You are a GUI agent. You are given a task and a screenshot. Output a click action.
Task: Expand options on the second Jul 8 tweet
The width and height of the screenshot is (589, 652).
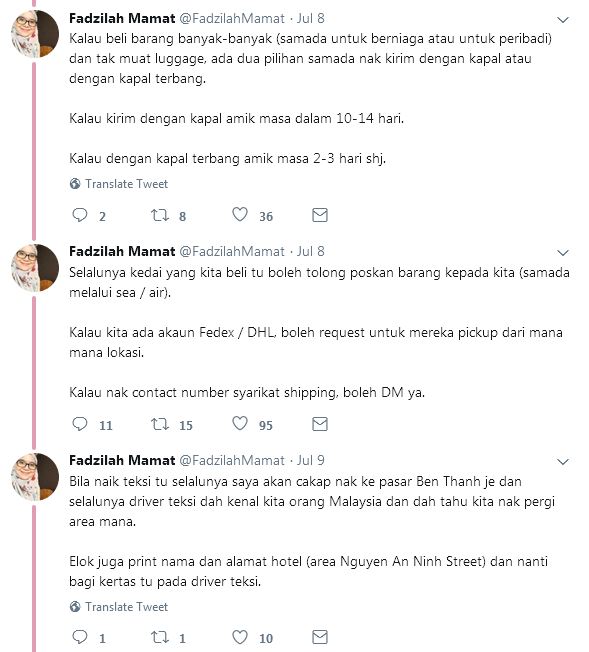(563, 252)
